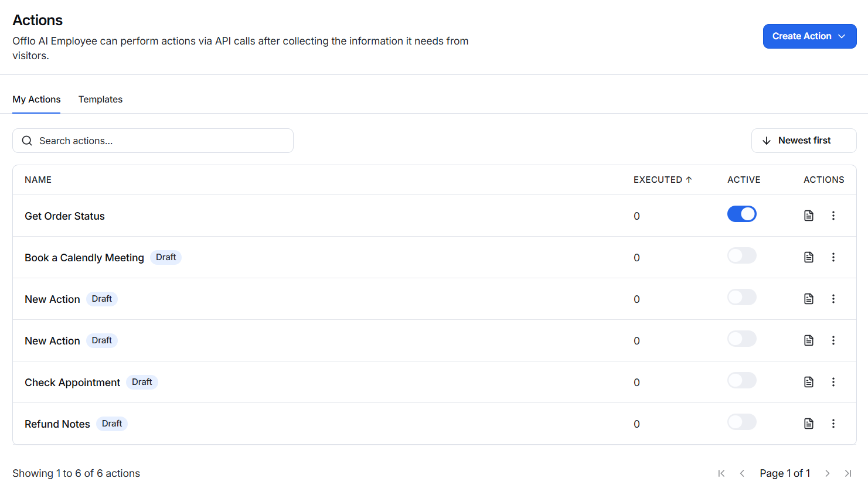
Task: Switch to the My Actions tab
Action: pos(36,100)
